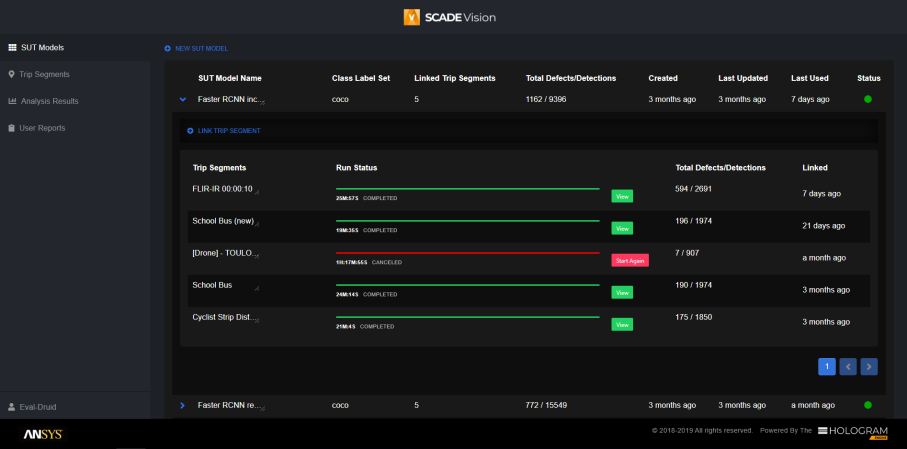Click the Status column header
Image resolution: width=907 pixels, height=449 pixels.
pos(869,78)
